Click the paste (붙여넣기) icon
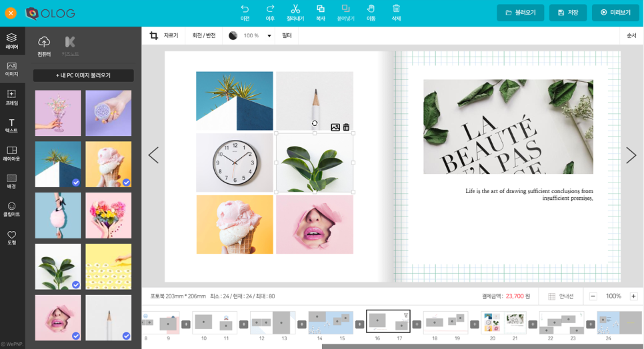 (x=345, y=9)
